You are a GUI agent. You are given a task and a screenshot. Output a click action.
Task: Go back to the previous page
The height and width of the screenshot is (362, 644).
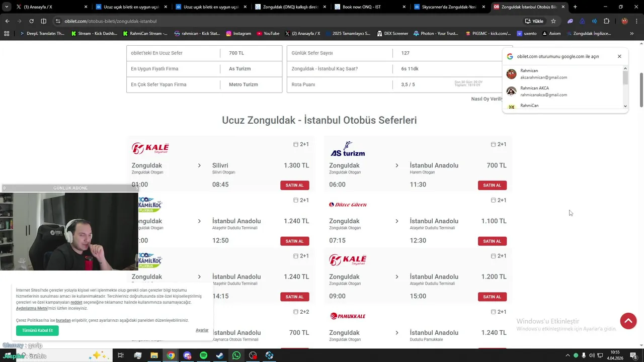coord(7,21)
